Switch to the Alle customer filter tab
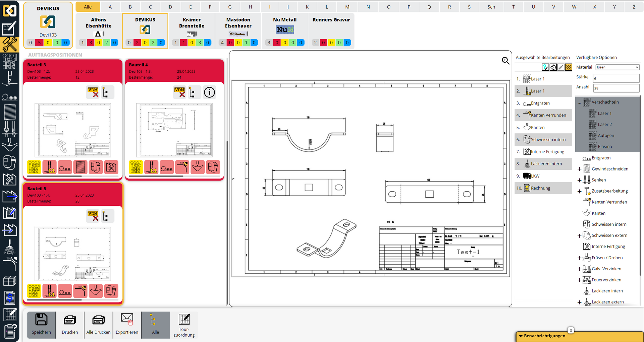The width and height of the screenshot is (644, 342). [x=88, y=6]
